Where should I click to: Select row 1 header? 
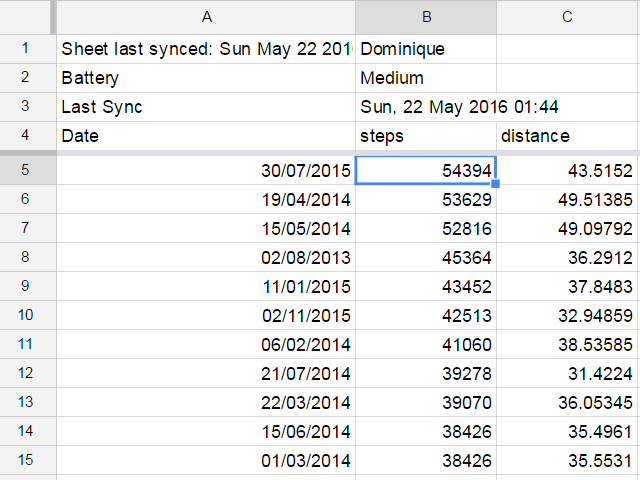click(27, 48)
